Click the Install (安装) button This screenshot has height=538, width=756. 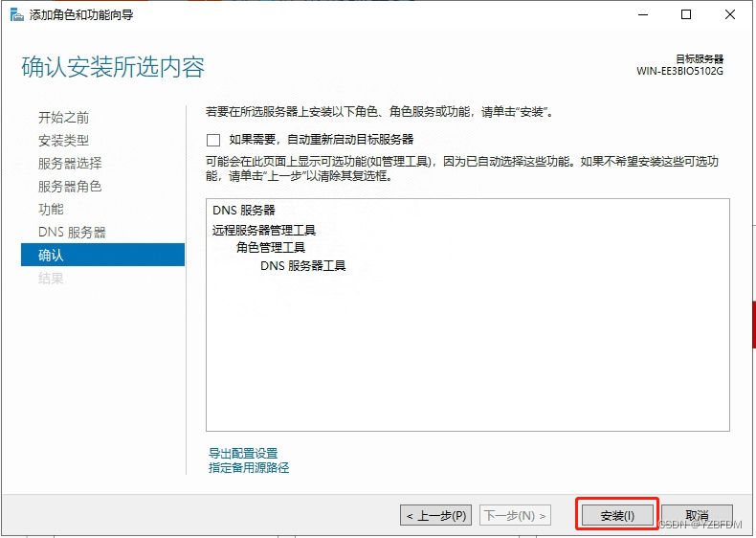617,515
